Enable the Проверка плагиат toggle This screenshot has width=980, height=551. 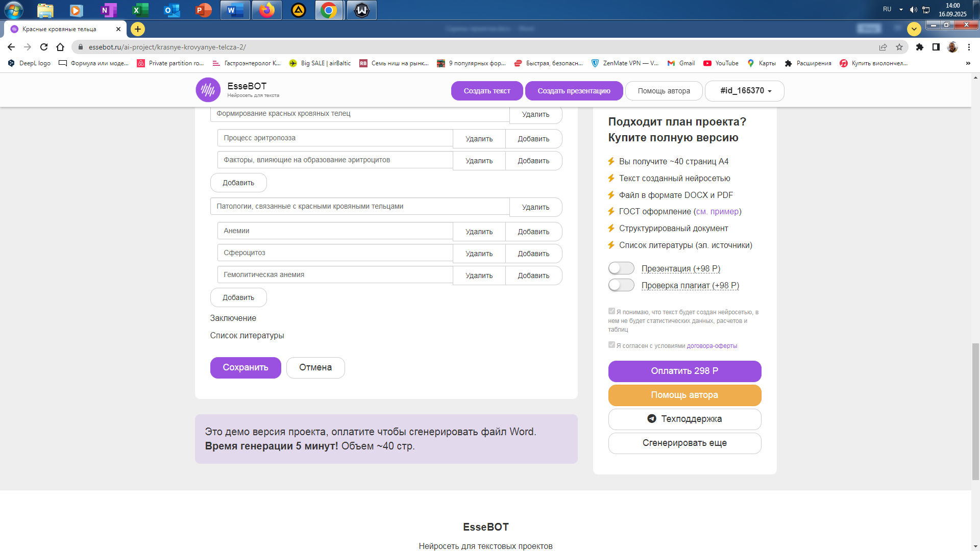[621, 285]
